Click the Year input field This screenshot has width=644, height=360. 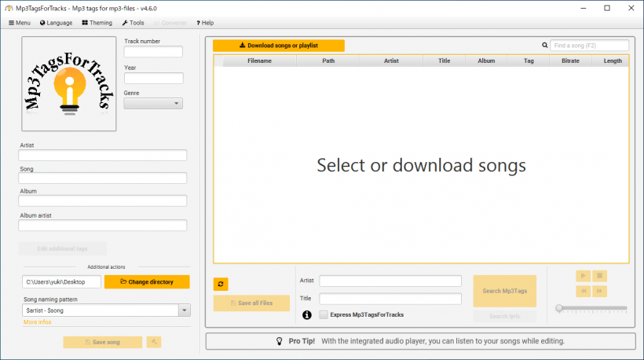pyautogui.click(x=154, y=78)
